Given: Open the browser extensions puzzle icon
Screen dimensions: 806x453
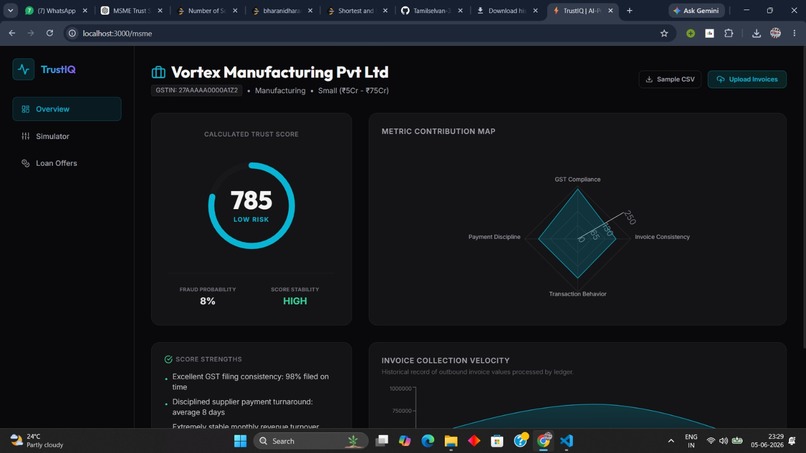Looking at the screenshot, I should pos(728,33).
